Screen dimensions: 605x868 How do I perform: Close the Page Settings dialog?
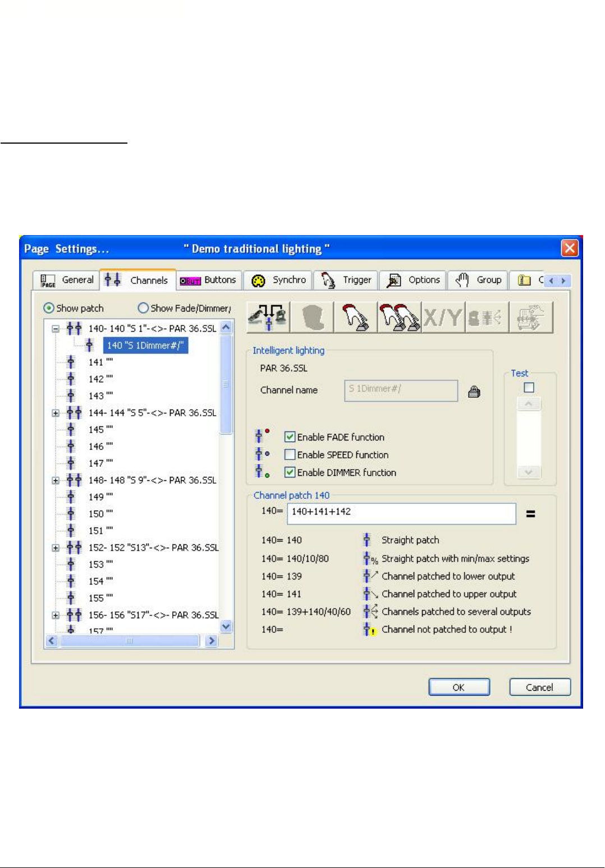click(570, 248)
